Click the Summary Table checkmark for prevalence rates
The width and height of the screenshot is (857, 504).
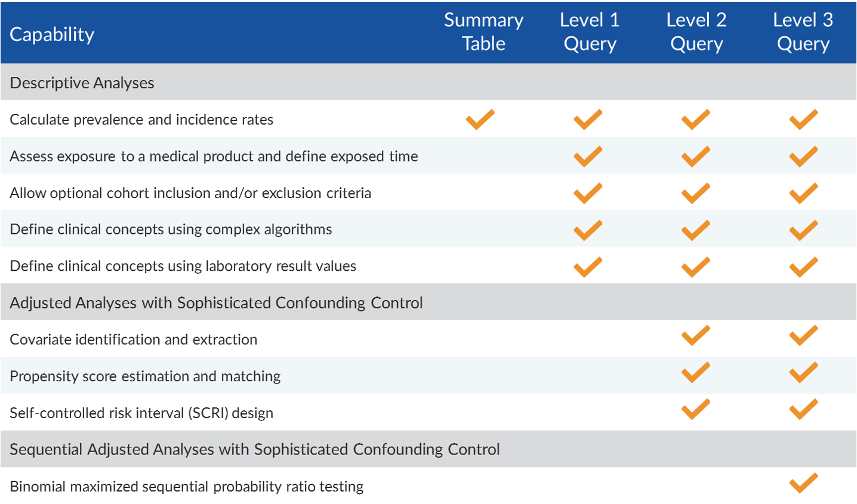tap(480, 119)
